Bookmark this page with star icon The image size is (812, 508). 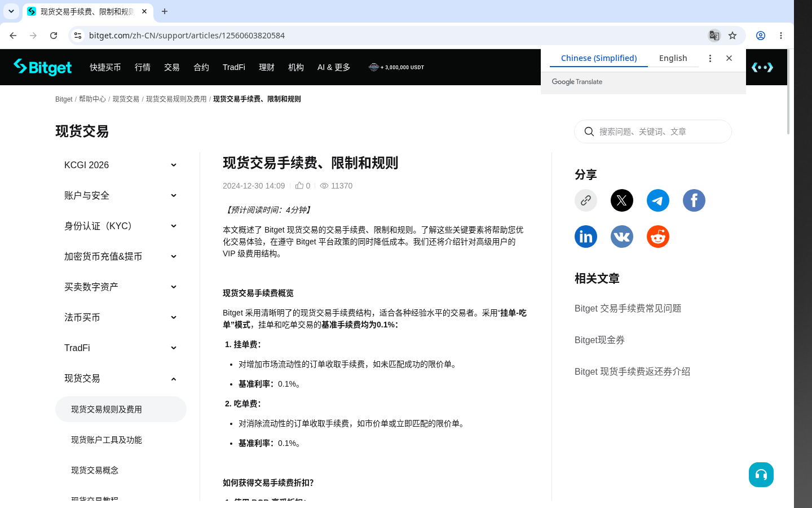pyautogui.click(x=732, y=36)
